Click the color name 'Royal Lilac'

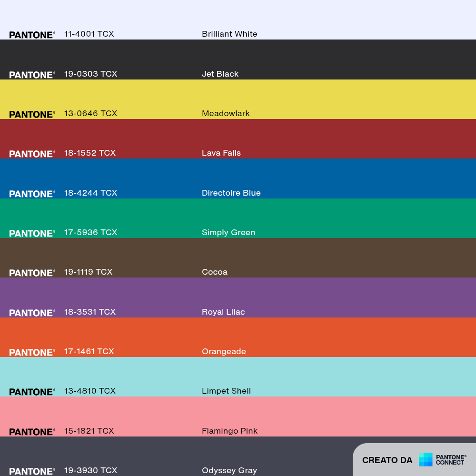(x=223, y=312)
